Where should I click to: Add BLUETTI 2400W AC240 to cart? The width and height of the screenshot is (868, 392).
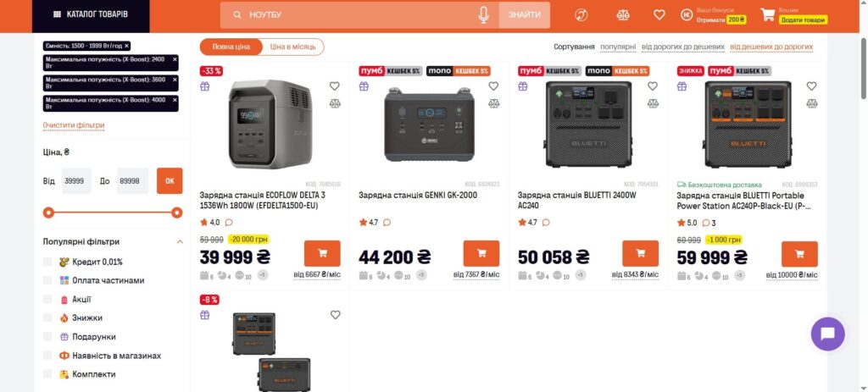[641, 254]
